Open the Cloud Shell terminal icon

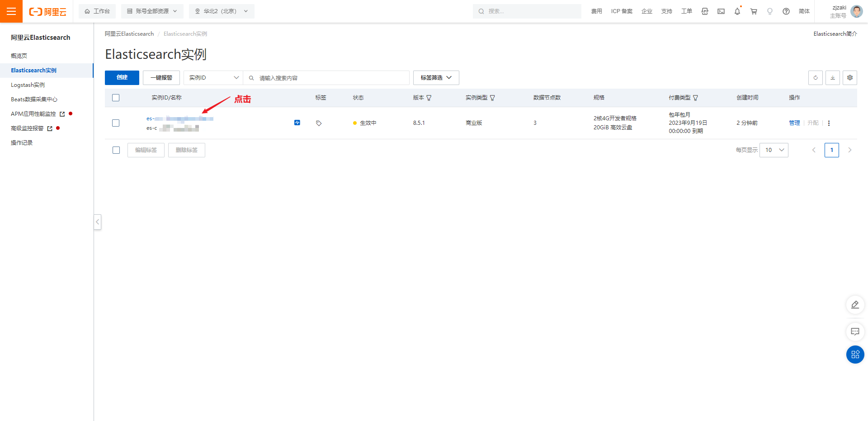coord(721,11)
